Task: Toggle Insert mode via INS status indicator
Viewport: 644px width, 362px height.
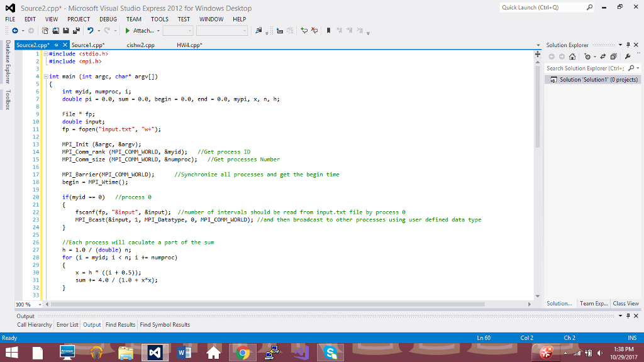Action: [x=632, y=337]
